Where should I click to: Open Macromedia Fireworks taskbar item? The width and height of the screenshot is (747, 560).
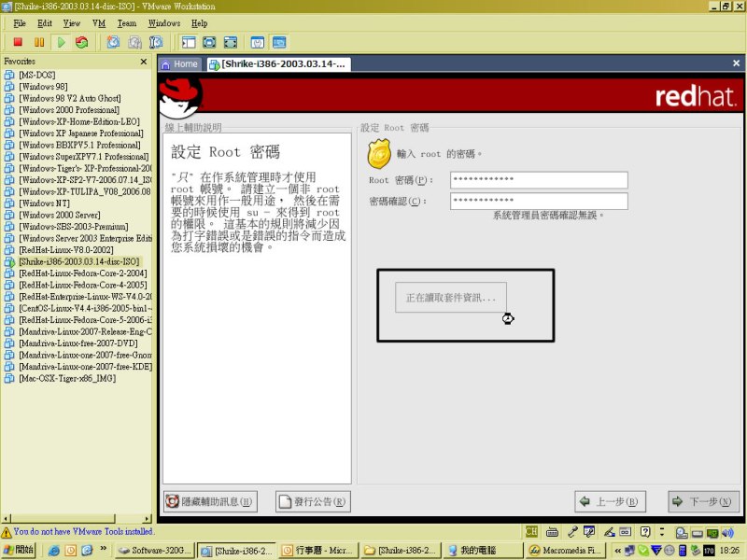pyautogui.click(x=565, y=551)
